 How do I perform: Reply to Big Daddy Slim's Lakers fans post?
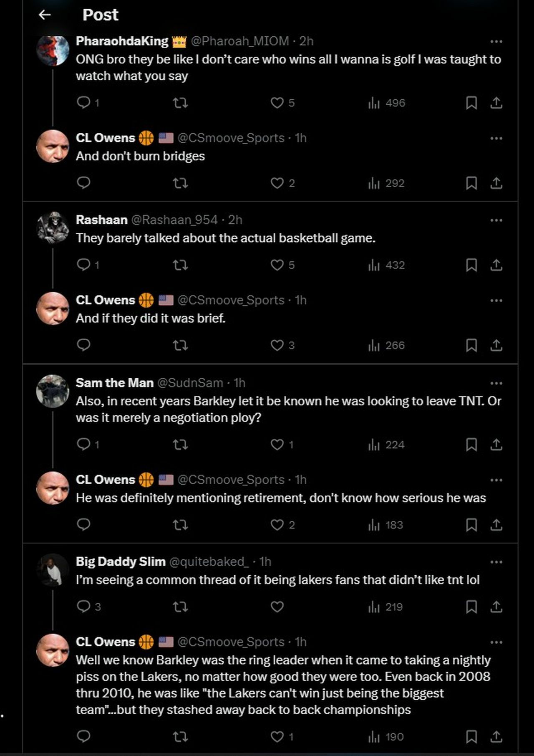84,606
